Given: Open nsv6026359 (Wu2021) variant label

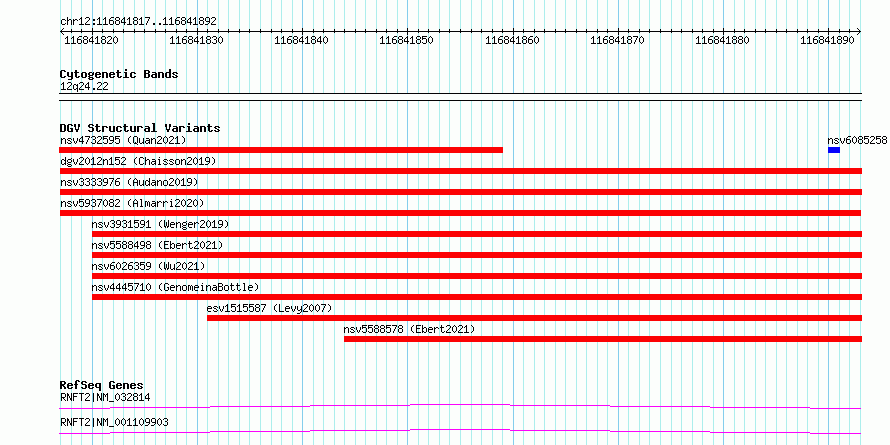Looking at the screenshot, I should 149,266.
